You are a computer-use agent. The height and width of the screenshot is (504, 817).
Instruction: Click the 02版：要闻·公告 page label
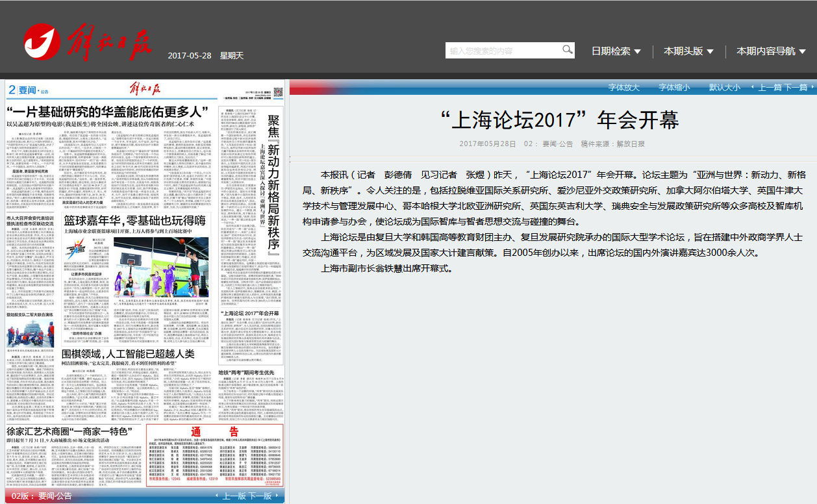coord(42,496)
